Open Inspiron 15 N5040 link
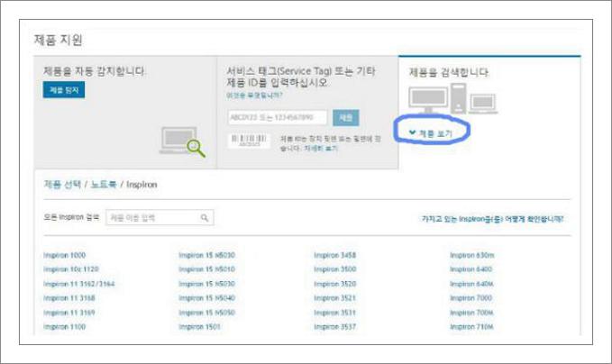612x364 pixels. (x=207, y=298)
